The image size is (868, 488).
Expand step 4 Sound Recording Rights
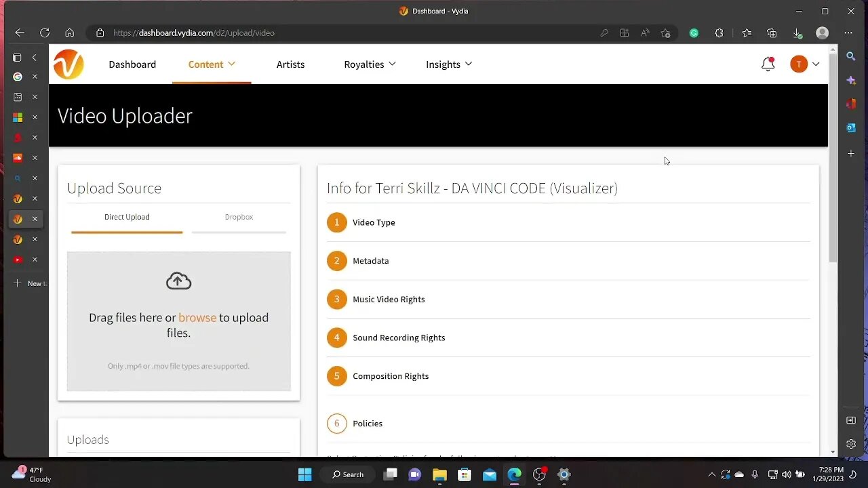tap(568, 338)
